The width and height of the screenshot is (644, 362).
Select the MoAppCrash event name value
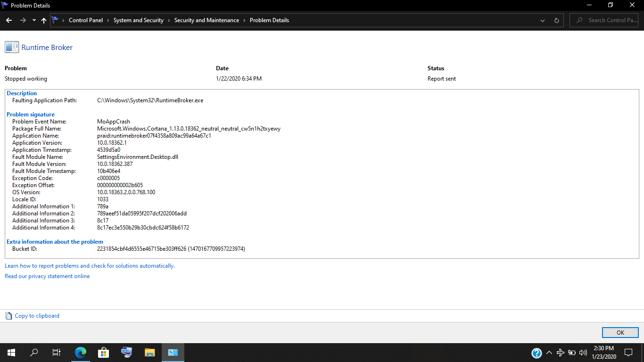coord(114,122)
